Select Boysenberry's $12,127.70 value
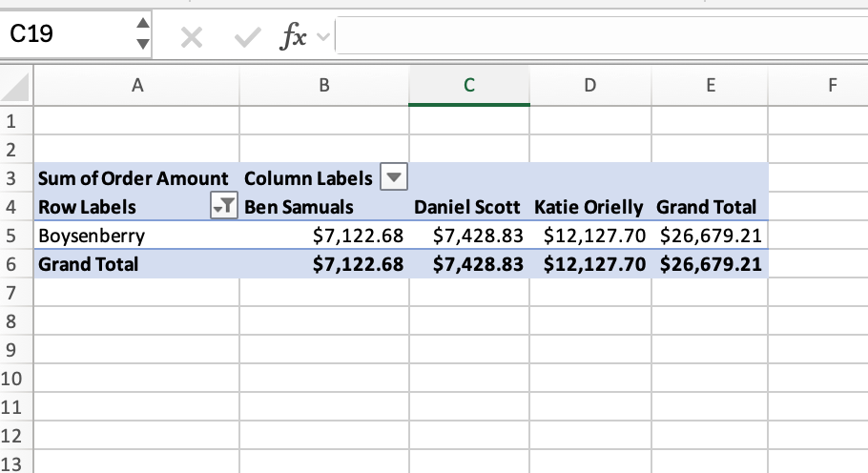This screenshot has width=868, height=473. 590,236
